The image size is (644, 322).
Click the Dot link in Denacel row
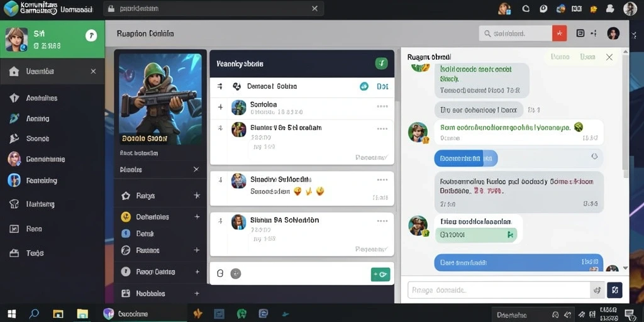382,86
